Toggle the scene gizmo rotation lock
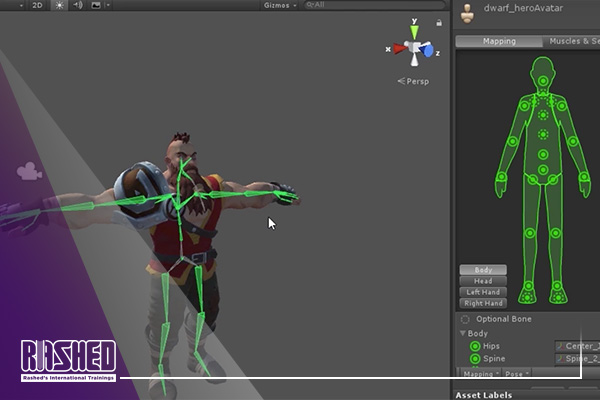 click(439, 23)
